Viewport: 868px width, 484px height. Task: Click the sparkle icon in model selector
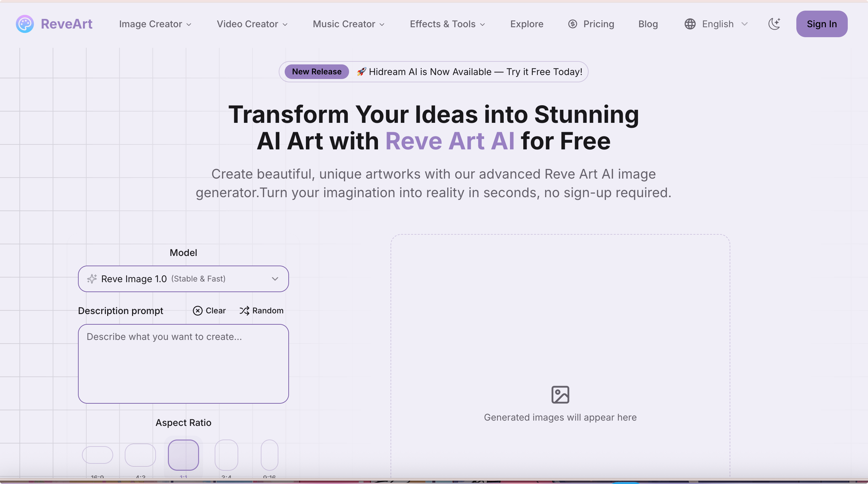point(92,279)
